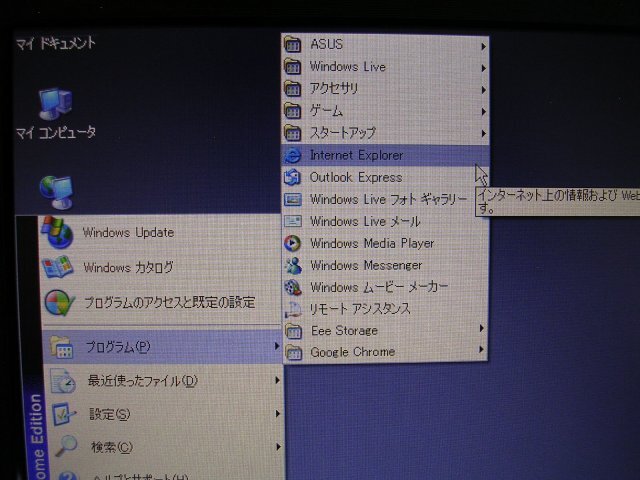This screenshot has height=480, width=640.
Task: Click the ゲーム folder icon
Action: pos(293,111)
